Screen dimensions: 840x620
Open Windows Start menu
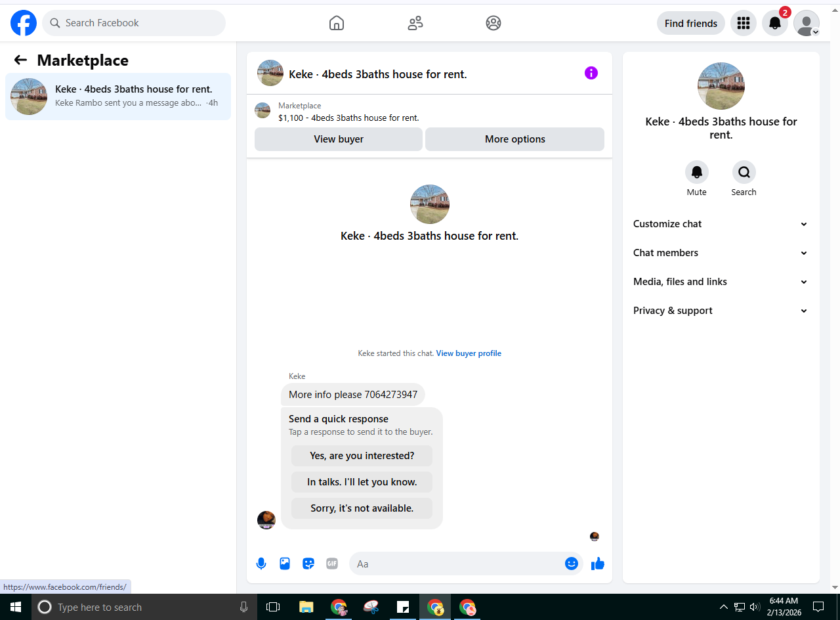click(16, 607)
